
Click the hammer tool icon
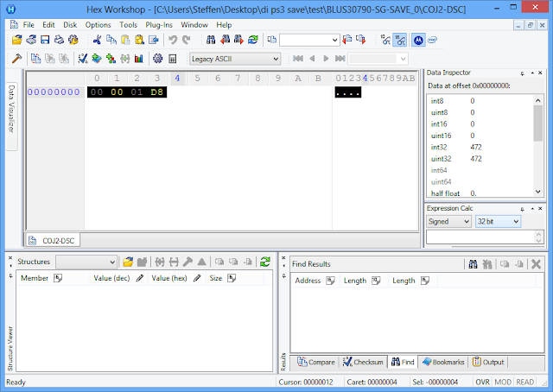[x=16, y=59]
